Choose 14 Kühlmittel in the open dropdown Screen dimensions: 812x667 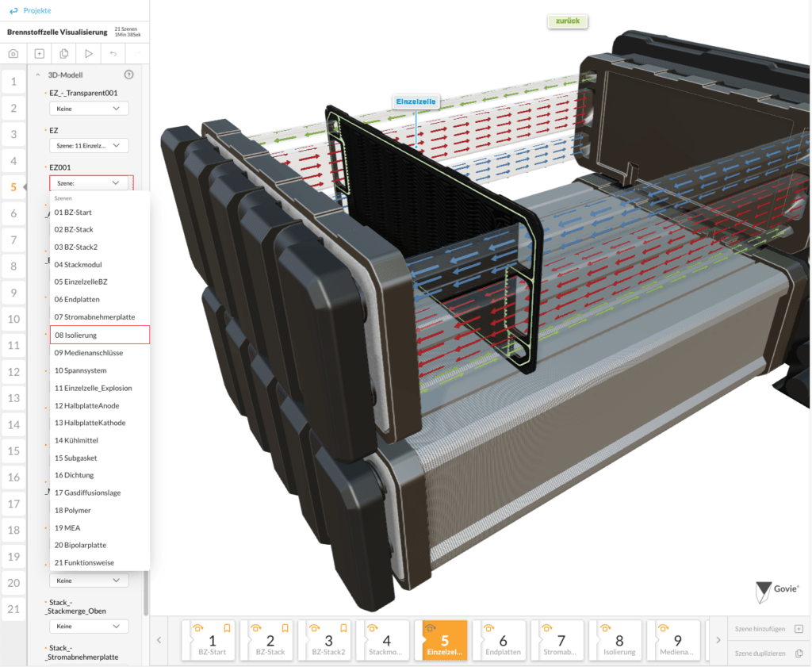tap(78, 440)
